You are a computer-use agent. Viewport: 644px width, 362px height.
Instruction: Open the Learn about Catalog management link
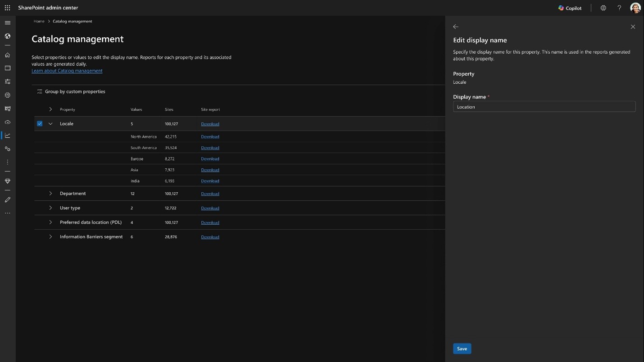tap(67, 71)
